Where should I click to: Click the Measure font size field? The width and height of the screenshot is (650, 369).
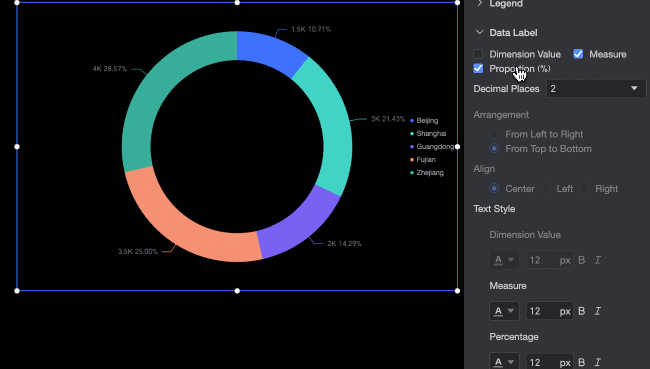click(550, 311)
